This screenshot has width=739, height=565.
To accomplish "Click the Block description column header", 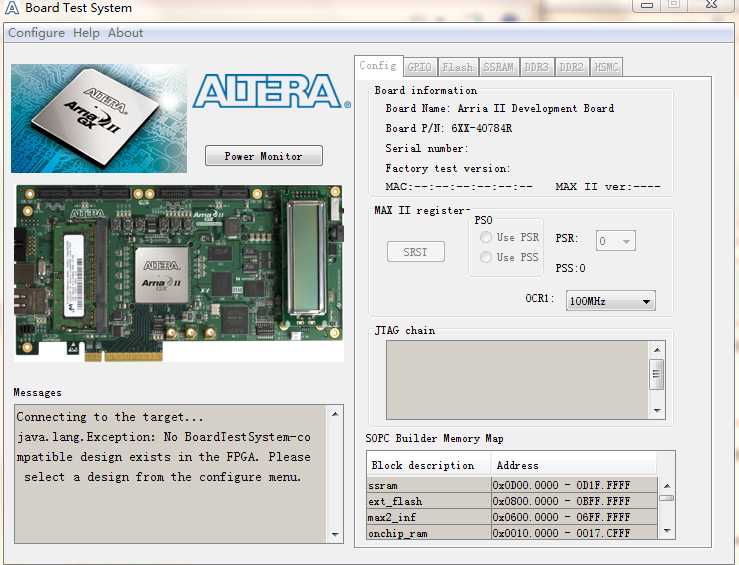I will tap(429, 465).
